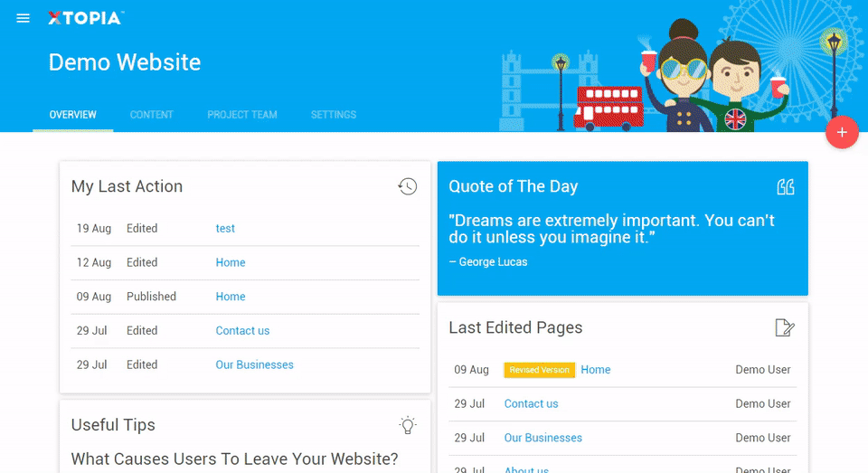Switch to the Overview tab

73,115
